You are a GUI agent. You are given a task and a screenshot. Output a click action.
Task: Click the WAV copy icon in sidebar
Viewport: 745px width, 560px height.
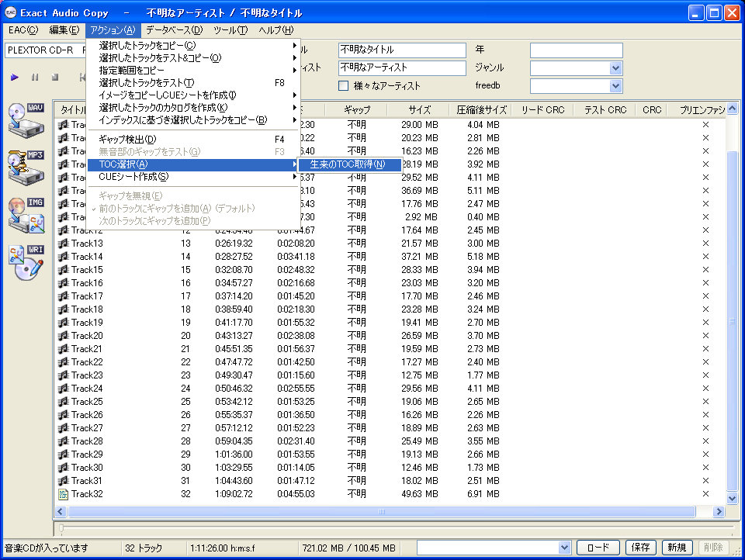coord(26,119)
